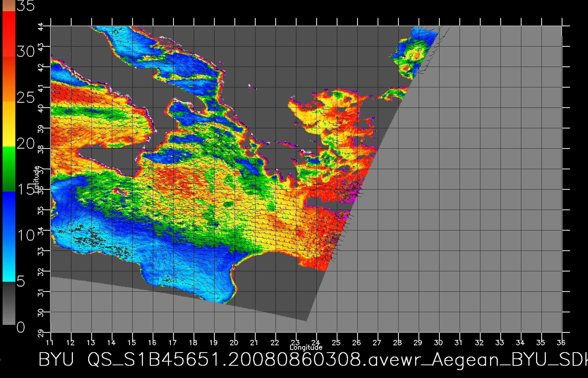The image size is (588, 378).
Task: Click the color scale label 5
Action: (x=21, y=281)
